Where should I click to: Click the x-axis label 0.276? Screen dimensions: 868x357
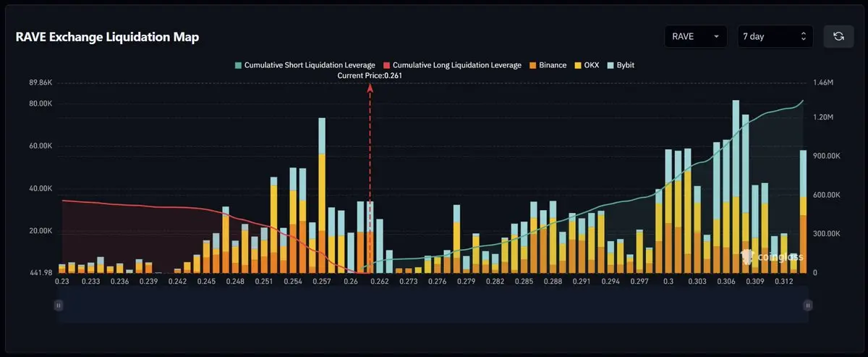(437, 281)
